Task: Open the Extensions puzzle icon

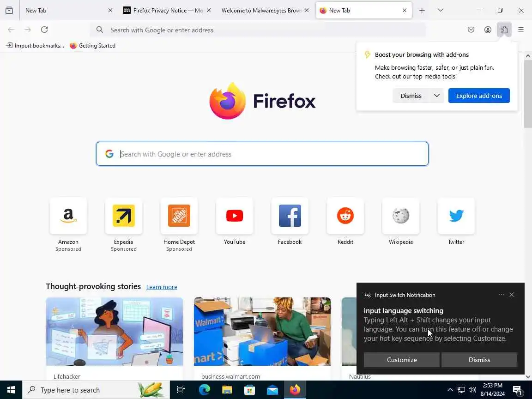Action: pyautogui.click(x=504, y=30)
